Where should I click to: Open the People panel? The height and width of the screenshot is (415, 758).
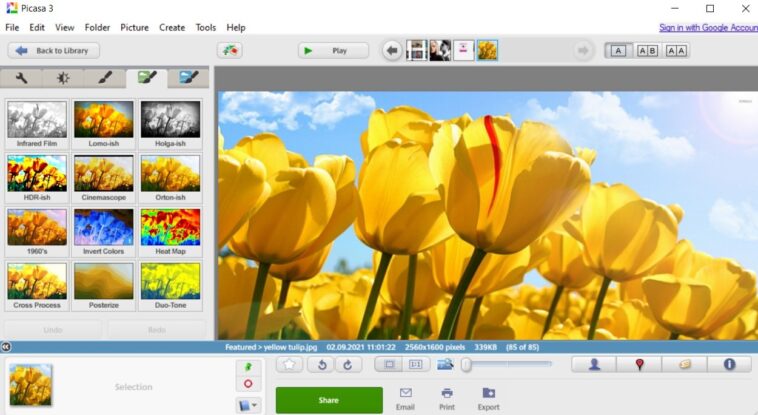[594, 364]
